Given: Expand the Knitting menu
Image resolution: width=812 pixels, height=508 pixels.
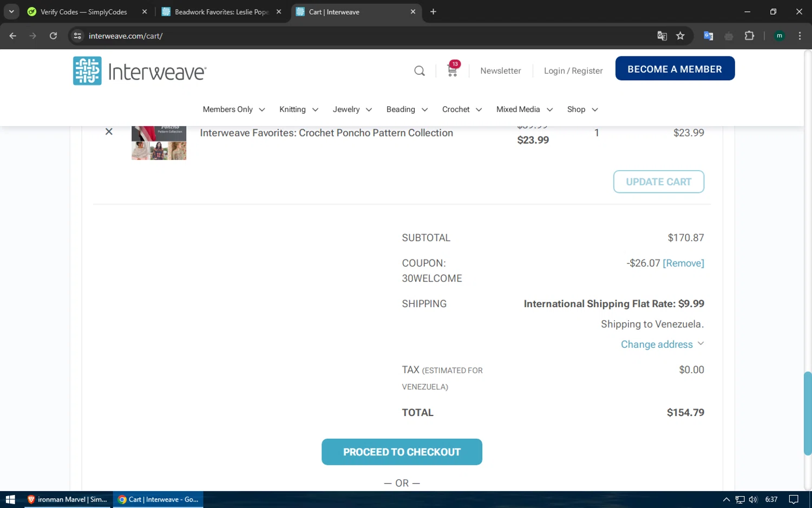Looking at the screenshot, I should [299, 109].
